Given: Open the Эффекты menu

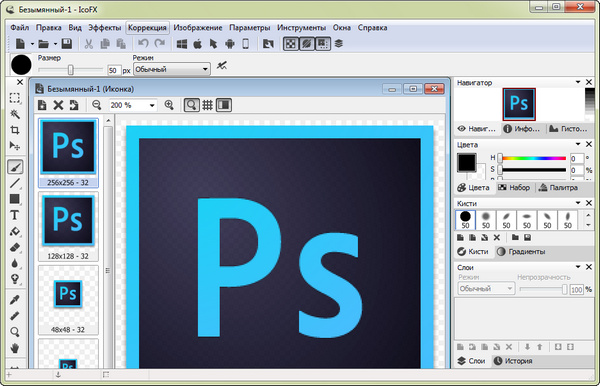Looking at the screenshot, I should (x=104, y=28).
